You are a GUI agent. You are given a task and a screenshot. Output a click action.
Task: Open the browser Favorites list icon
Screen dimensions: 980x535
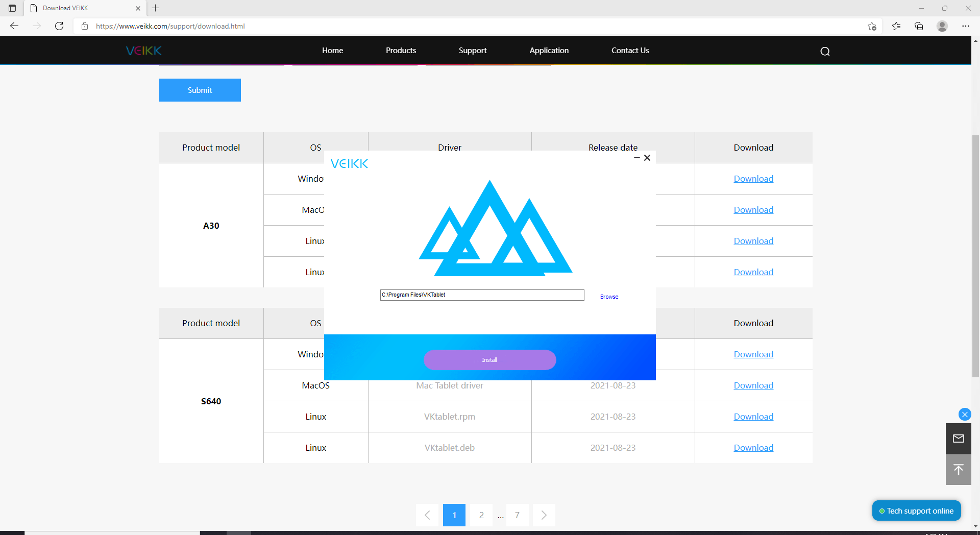(x=896, y=26)
